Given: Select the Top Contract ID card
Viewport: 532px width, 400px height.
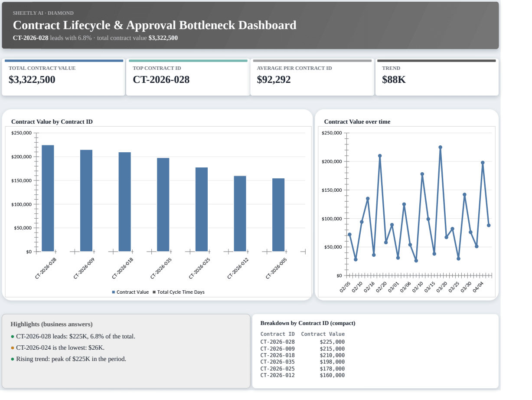Looking at the screenshot, I should [x=188, y=77].
